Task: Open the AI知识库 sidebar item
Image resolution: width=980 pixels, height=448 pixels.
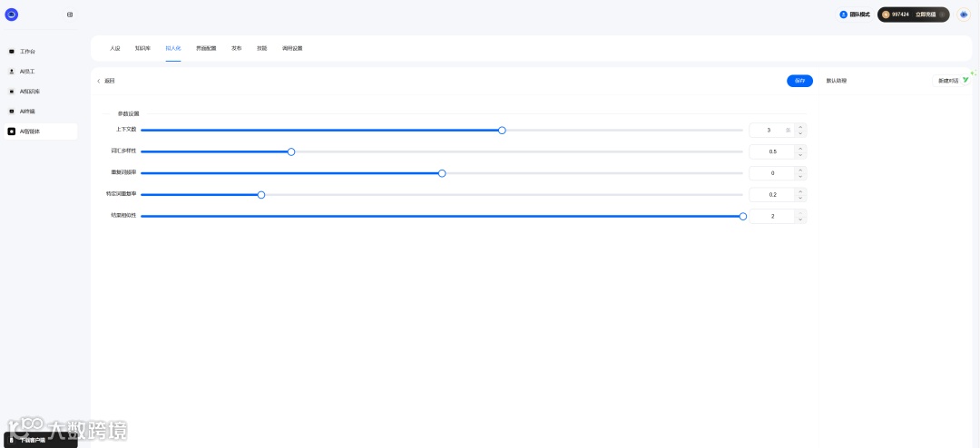Action: (x=30, y=92)
